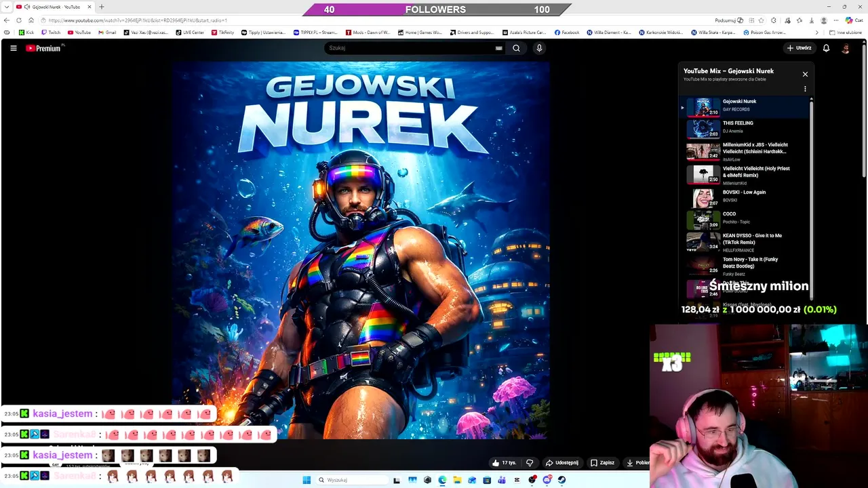868x488 pixels.
Task: Click the taskbar Wyszukaj search box
Action: (x=352, y=480)
